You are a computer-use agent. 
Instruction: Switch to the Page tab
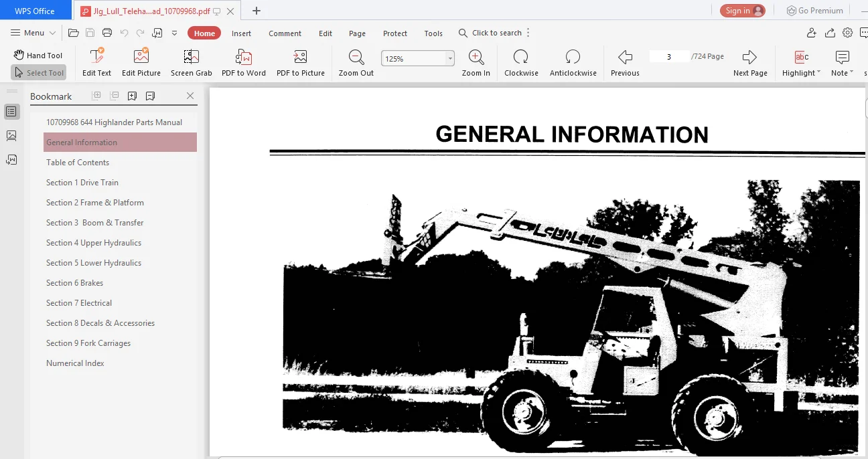click(358, 33)
